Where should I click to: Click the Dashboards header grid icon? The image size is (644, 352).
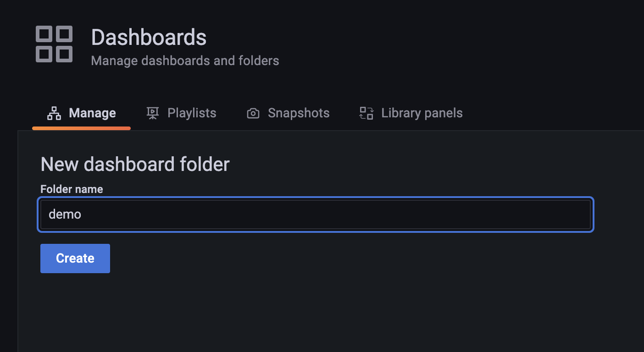coord(54,44)
